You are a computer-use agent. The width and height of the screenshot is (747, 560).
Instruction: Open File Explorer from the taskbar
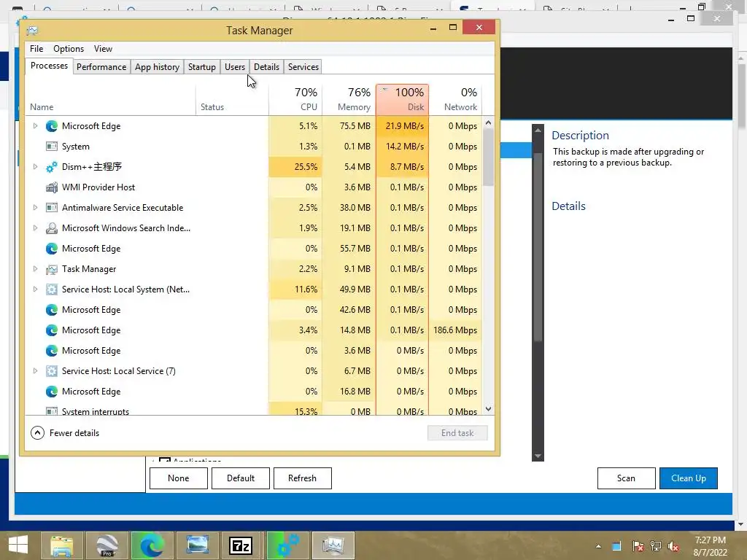(62, 545)
